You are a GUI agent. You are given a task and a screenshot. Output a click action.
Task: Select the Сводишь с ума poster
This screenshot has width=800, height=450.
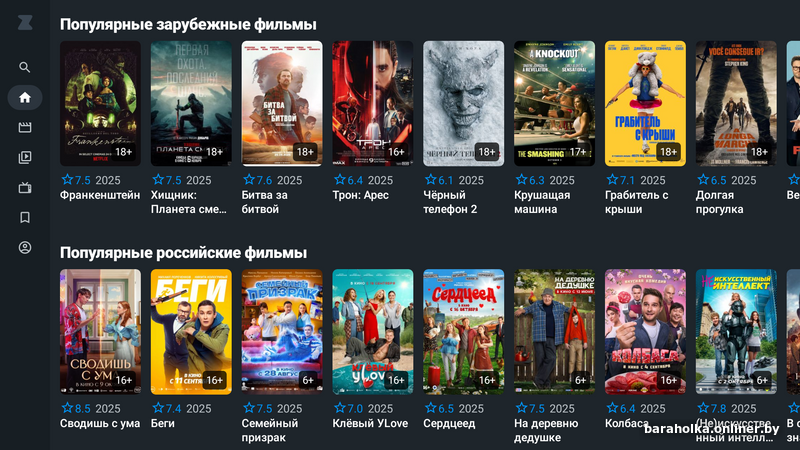click(100, 332)
